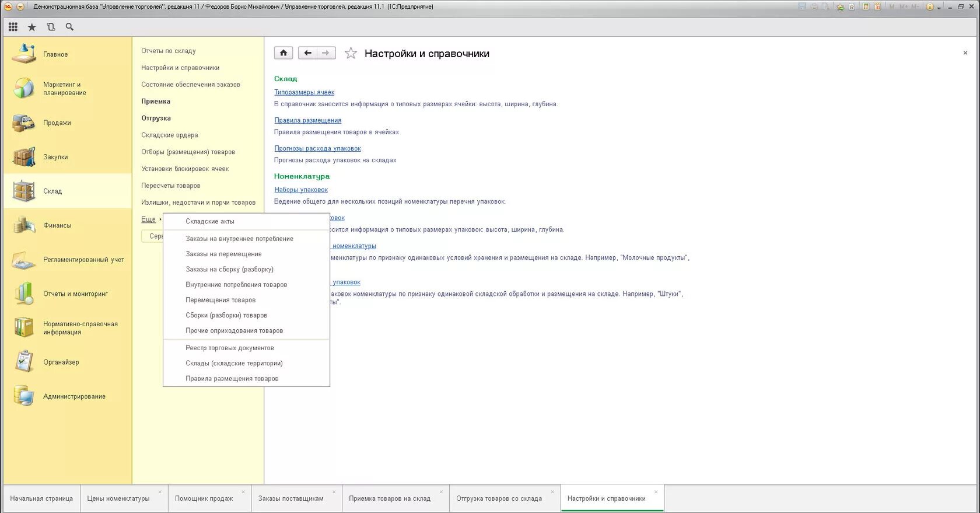980x513 pixels.
Task: Open the calendar icon in title bar
Action: click(x=878, y=7)
